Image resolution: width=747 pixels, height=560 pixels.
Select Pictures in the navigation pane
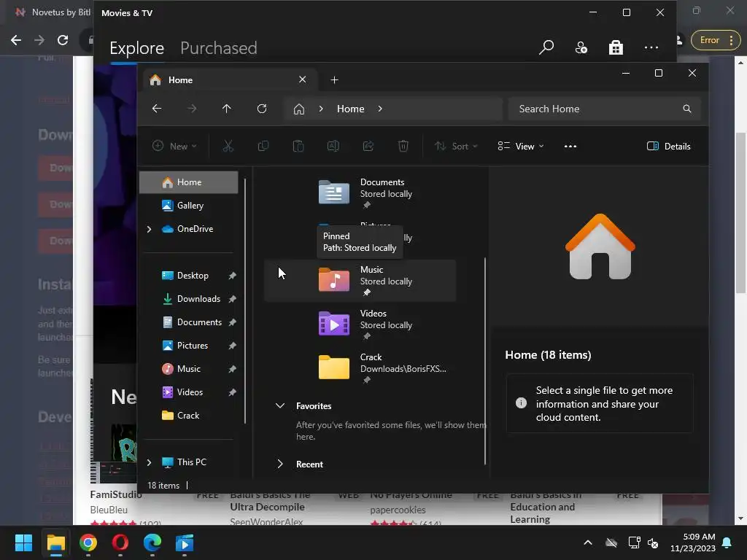coord(189,346)
